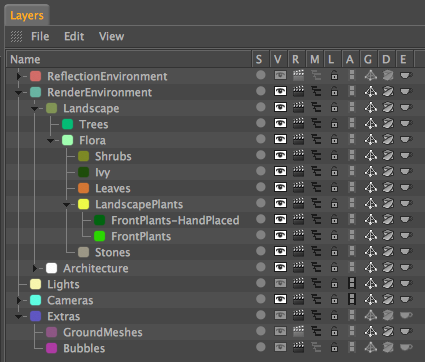
Task: Toggle deformers icon for Flora layer
Action: tap(388, 139)
